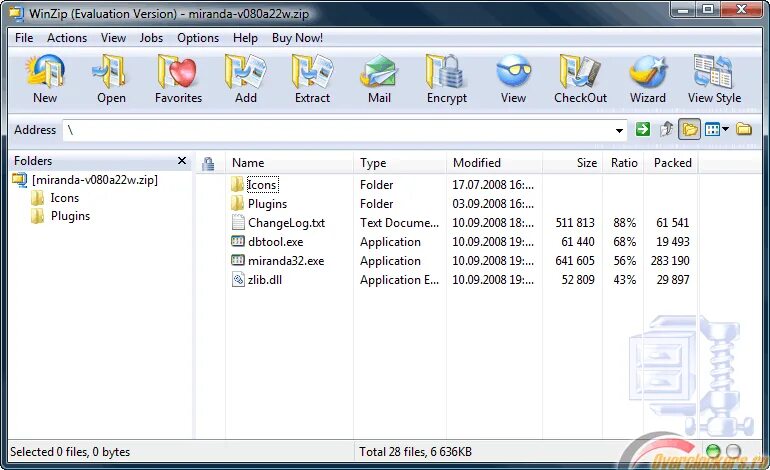Sort by the Packed column header

click(671, 163)
